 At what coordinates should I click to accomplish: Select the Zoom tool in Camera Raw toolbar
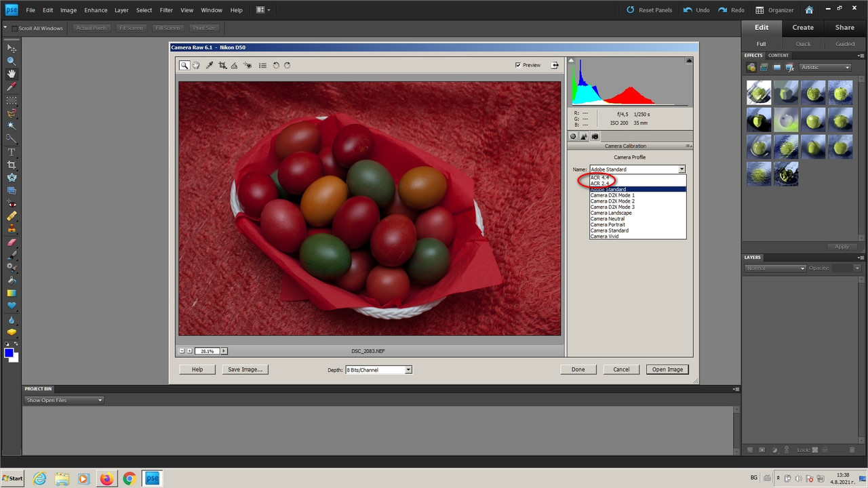tap(184, 65)
